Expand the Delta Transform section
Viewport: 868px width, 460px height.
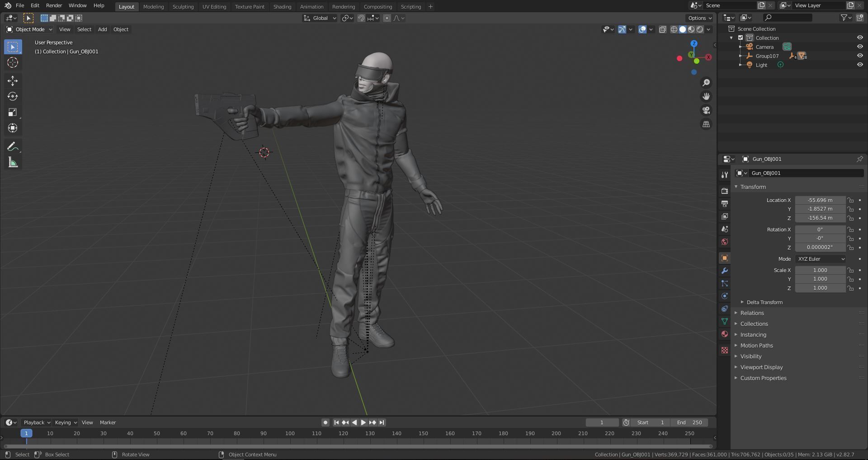pos(764,302)
